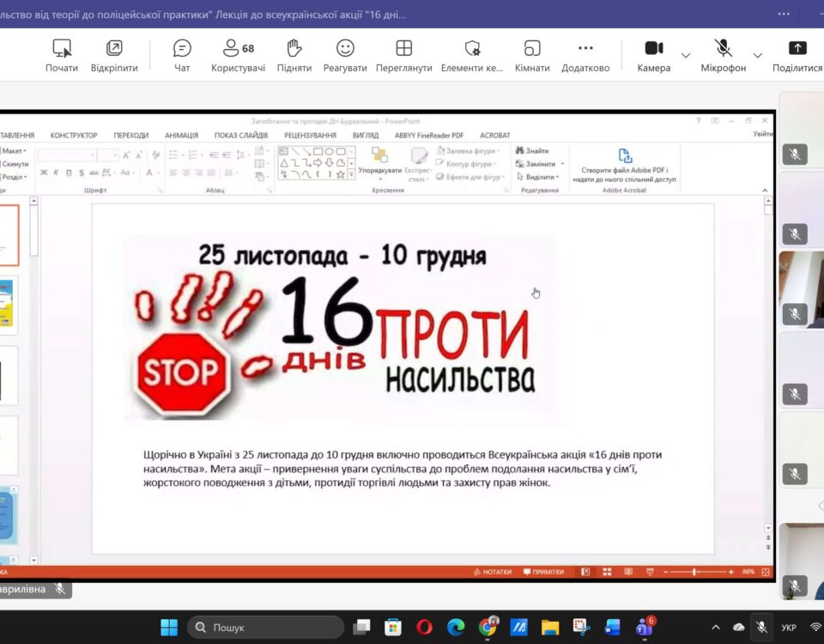Expand camera options dropdown arrow
The width and height of the screenshot is (824, 644).
click(x=686, y=56)
